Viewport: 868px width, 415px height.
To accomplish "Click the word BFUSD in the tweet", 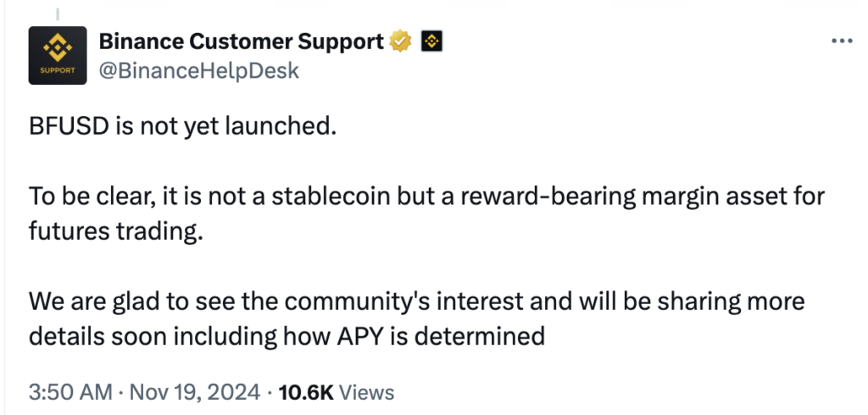I will pyautogui.click(x=70, y=127).
